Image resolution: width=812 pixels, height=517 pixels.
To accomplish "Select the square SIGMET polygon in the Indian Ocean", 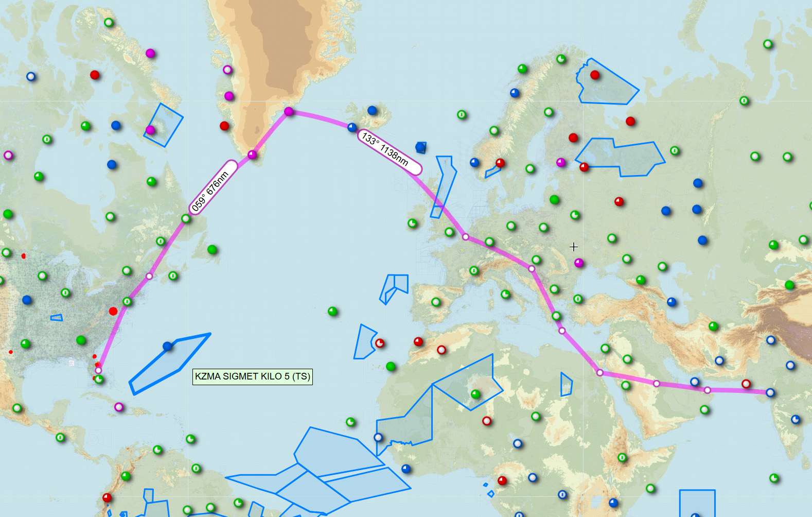I will [697, 503].
